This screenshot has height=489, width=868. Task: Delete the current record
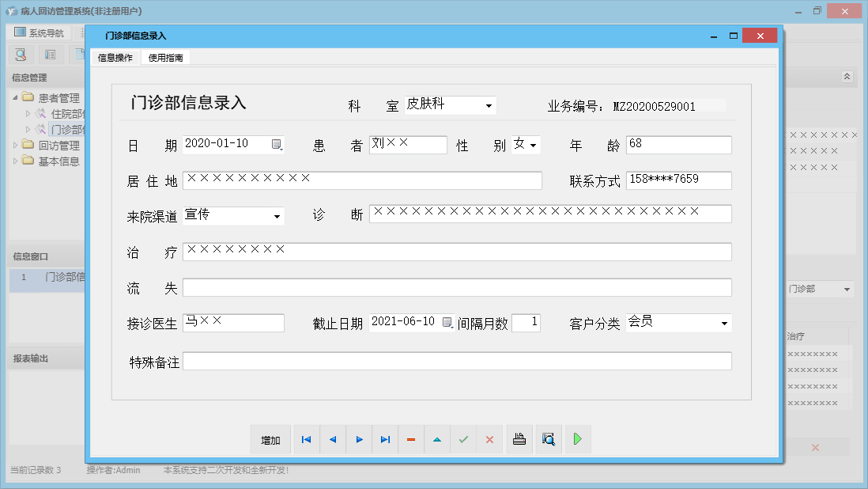click(411, 439)
